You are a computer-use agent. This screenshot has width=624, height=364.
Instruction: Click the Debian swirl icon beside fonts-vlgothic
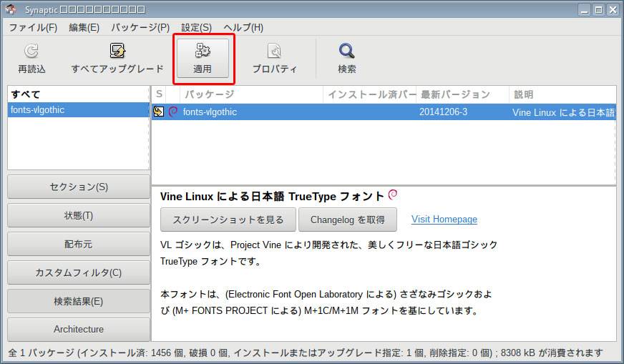[172, 112]
